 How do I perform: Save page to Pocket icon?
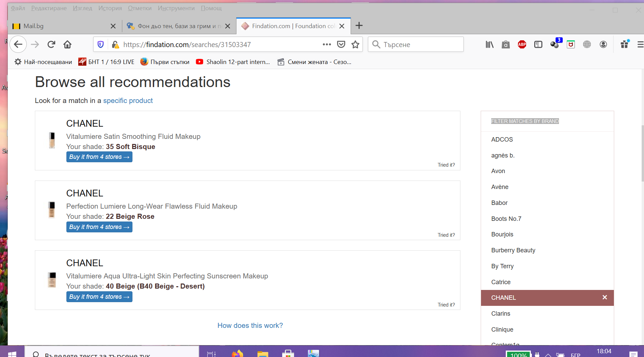click(x=341, y=44)
